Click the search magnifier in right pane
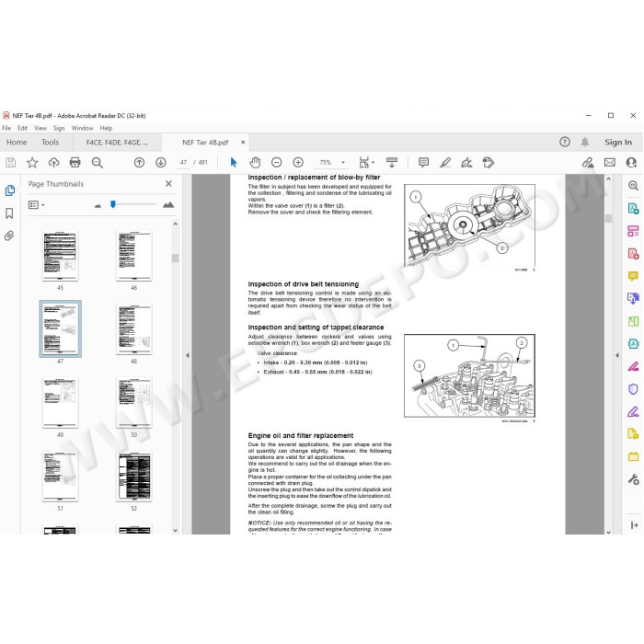 pyautogui.click(x=633, y=186)
